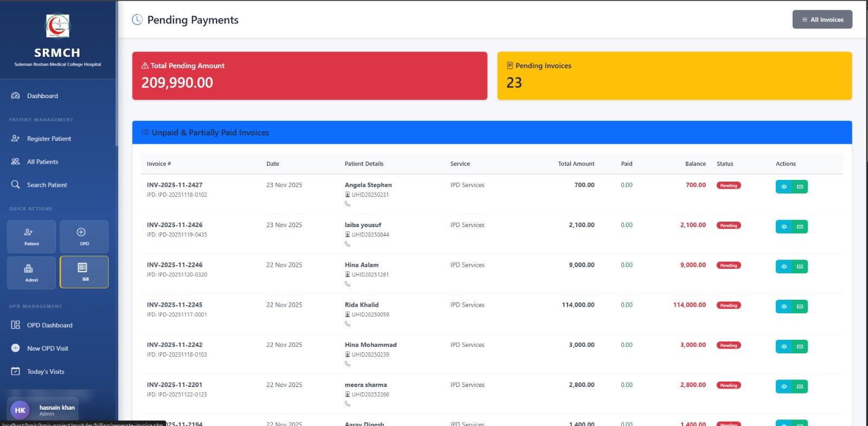
Task: Click the Pending Payments clock icon
Action: click(x=137, y=20)
